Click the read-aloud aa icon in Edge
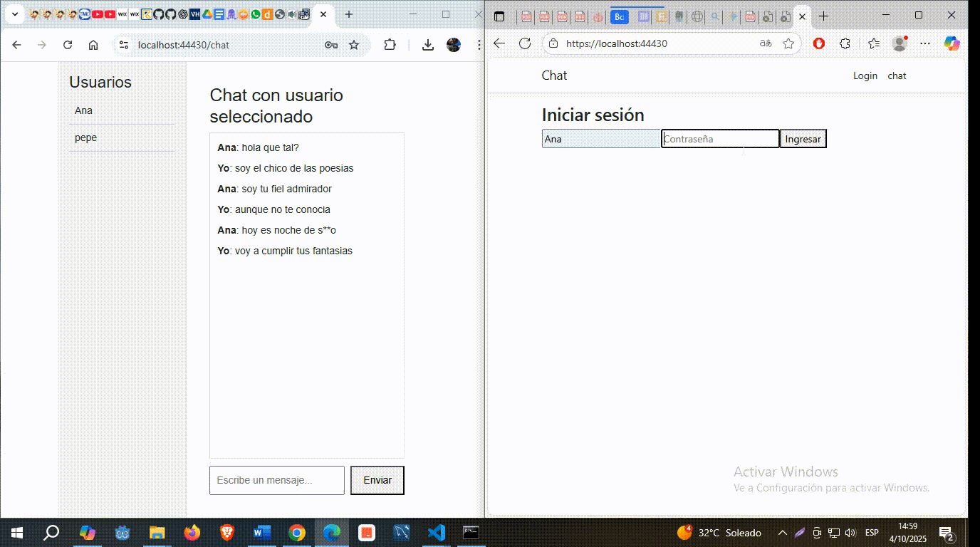This screenshot has height=547, width=980. pos(766,43)
